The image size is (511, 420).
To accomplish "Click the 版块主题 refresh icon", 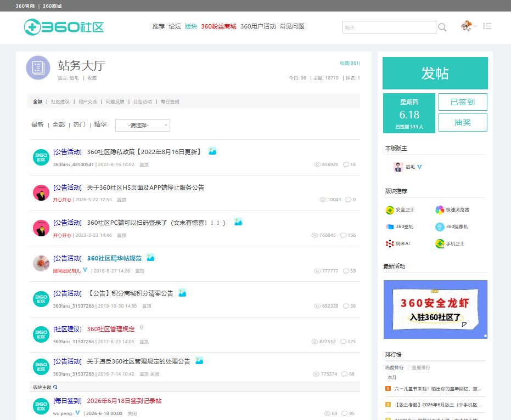I will pyautogui.click(x=55, y=387).
